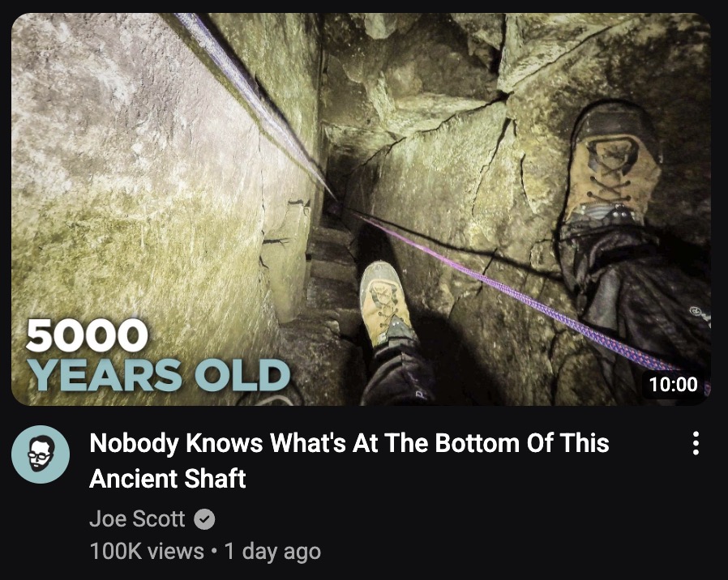Click the "5000" white text overlay
The height and width of the screenshot is (580, 728).
click(87, 335)
